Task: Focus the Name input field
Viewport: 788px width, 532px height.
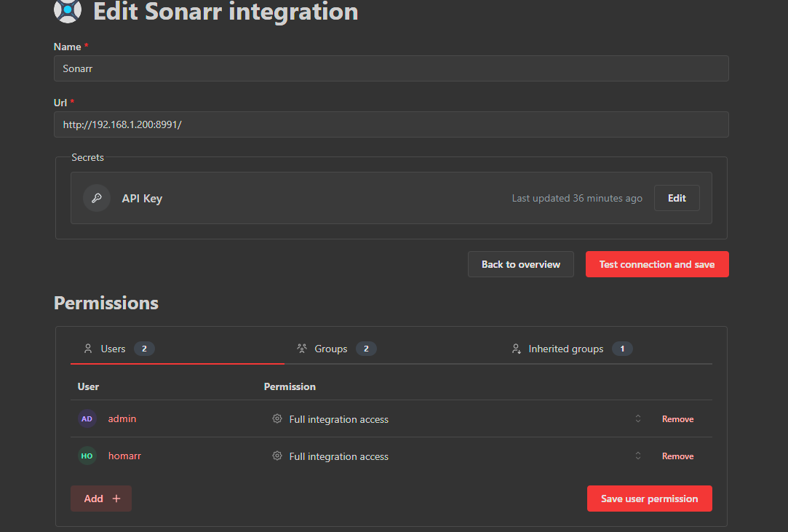Action: pyautogui.click(x=391, y=68)
